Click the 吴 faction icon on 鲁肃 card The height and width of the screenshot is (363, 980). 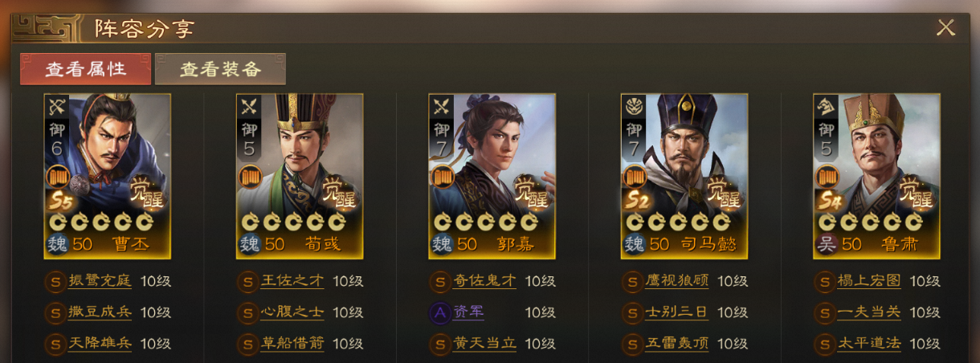click(827, 244)
